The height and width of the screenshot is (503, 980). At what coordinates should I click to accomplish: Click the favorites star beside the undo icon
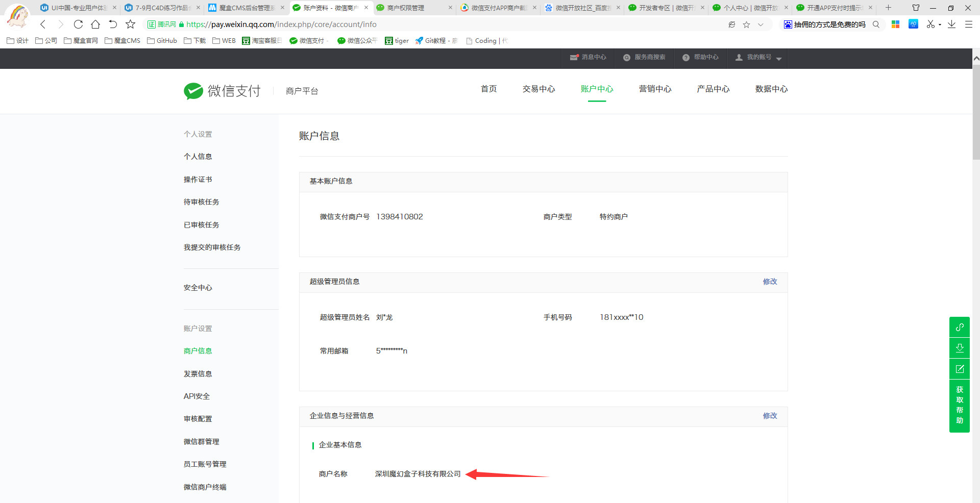pyautogui.click(x=131, y=24)
